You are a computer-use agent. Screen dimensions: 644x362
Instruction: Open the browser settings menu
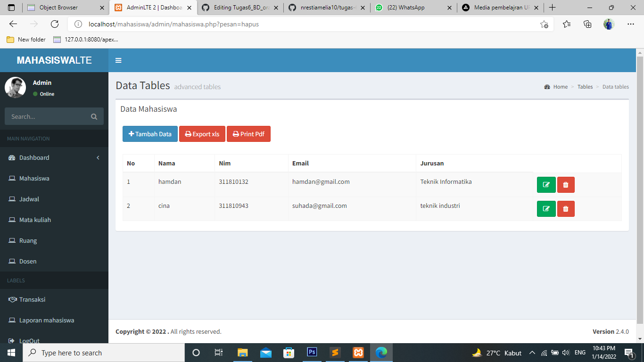pos(630,24)
